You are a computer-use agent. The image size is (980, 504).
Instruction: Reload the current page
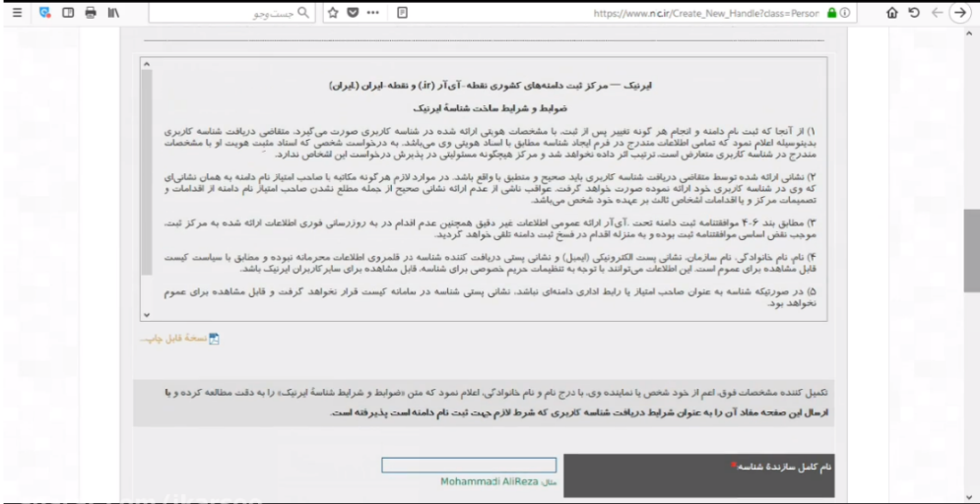tap(914, 13)
